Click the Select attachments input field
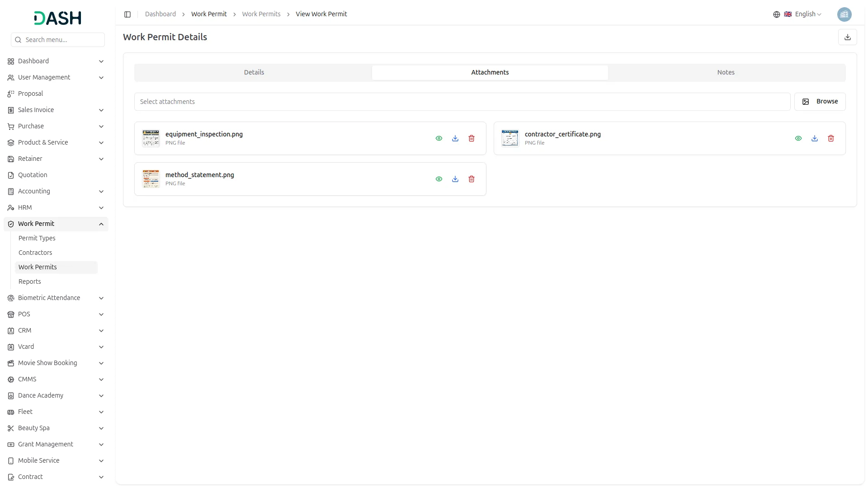This screenshot has width=868, height=488. pyautogui.click(x=462, y=102)
